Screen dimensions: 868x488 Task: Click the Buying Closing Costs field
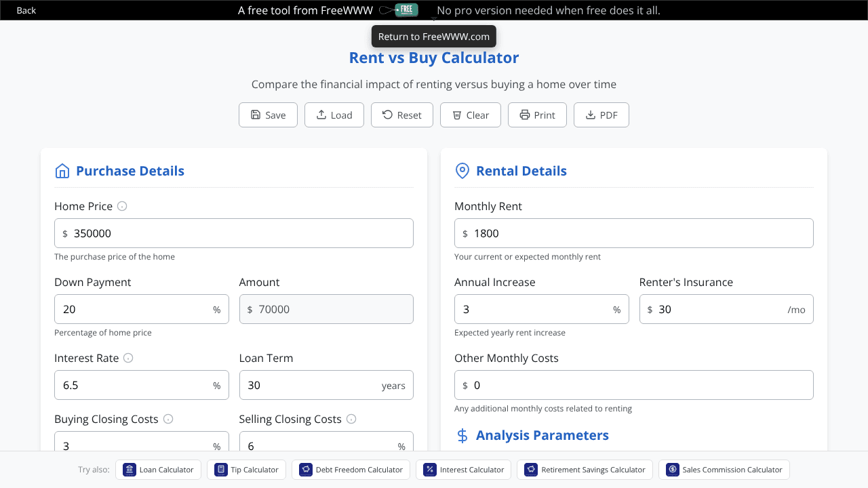142,441
